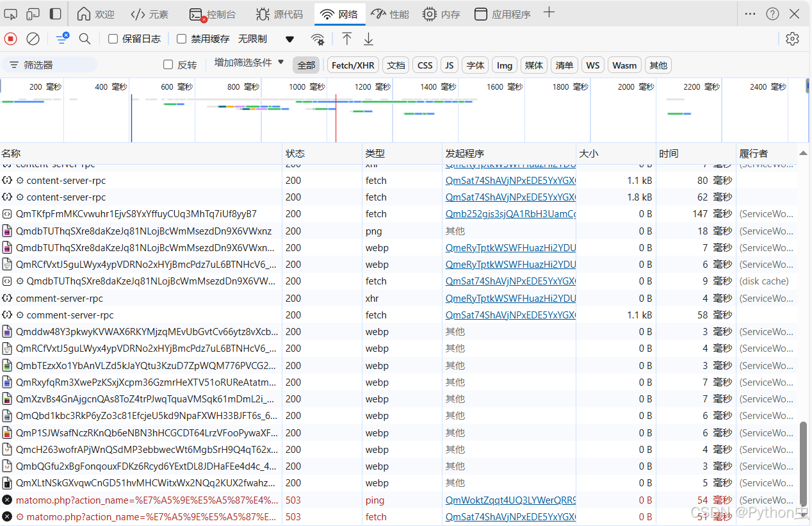Sort by the 时间 column header
The image size is (812, 526).
pos(696,153)
